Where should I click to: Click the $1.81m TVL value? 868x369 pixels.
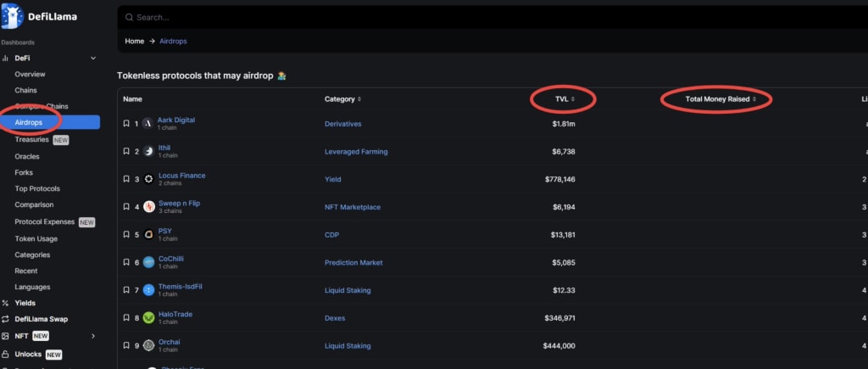coord(564,124)
